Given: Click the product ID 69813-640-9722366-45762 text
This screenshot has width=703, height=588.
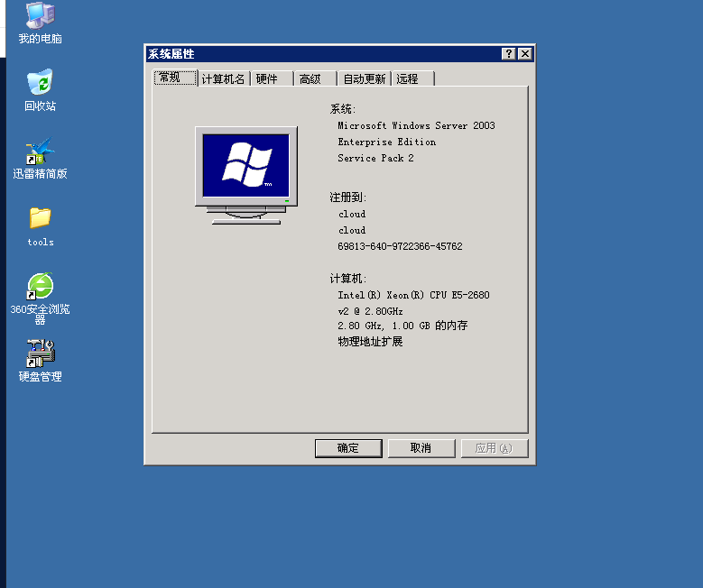Looking at the screenshot, I should [400, 246].
